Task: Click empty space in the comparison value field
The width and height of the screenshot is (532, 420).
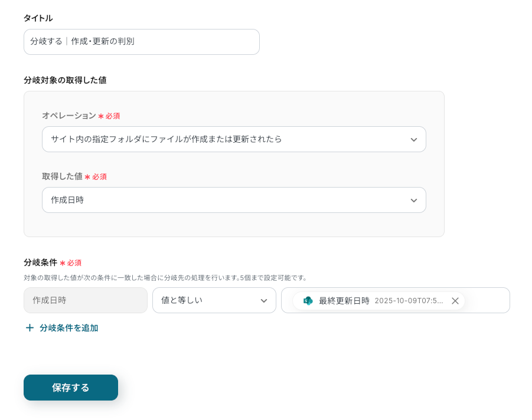Action: [x=487, y=301]
